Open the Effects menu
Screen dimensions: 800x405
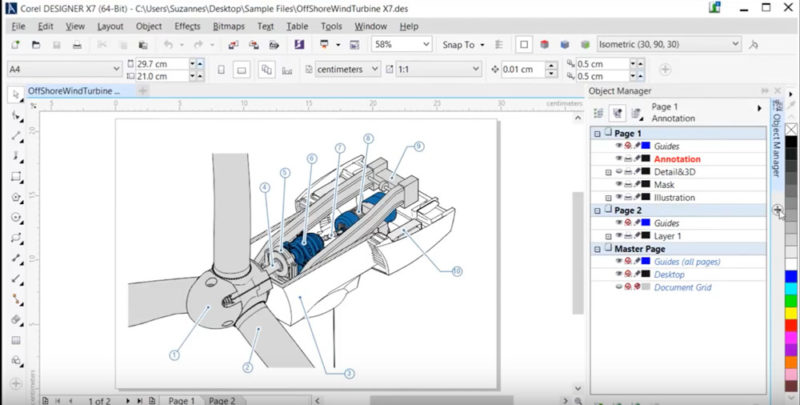(187, 26)
